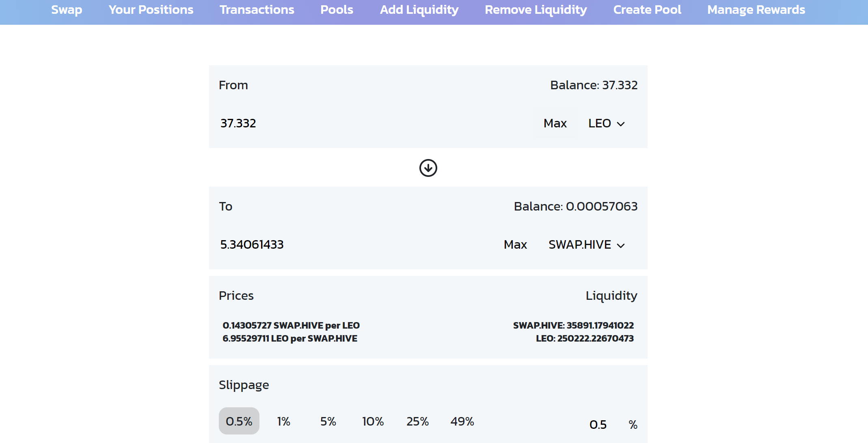Screen dimensions: 868x443
Task: Set slippage to 49%
Action: coord(462,421)
